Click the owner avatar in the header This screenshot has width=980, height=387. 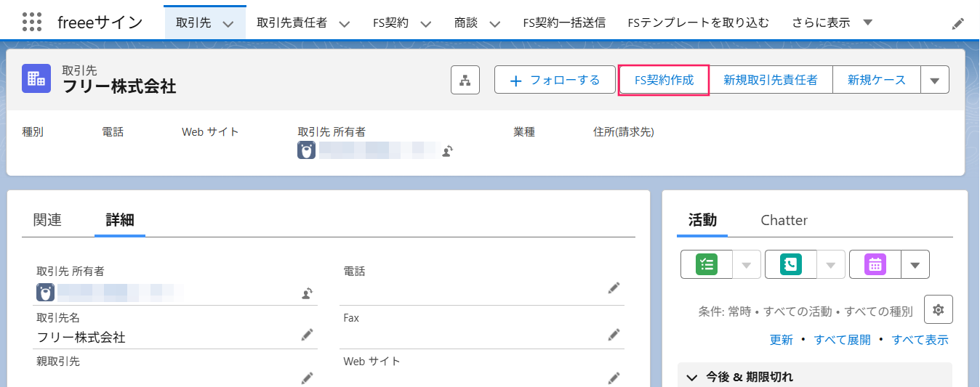[307, 150]
